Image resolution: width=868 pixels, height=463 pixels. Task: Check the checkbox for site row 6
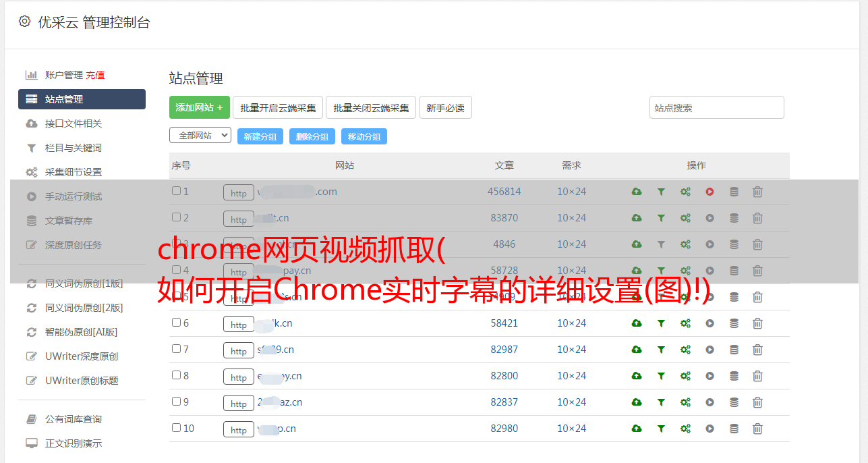click(176, 323)
